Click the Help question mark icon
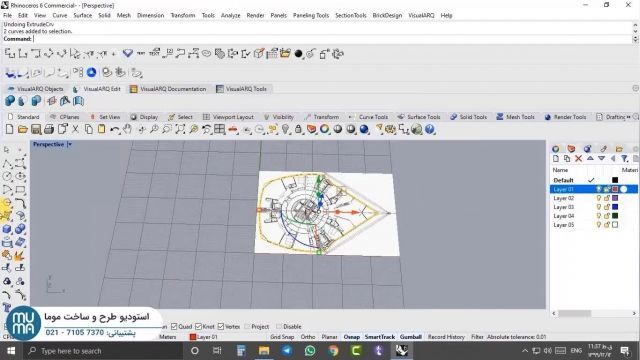 (x=429, y=129)
